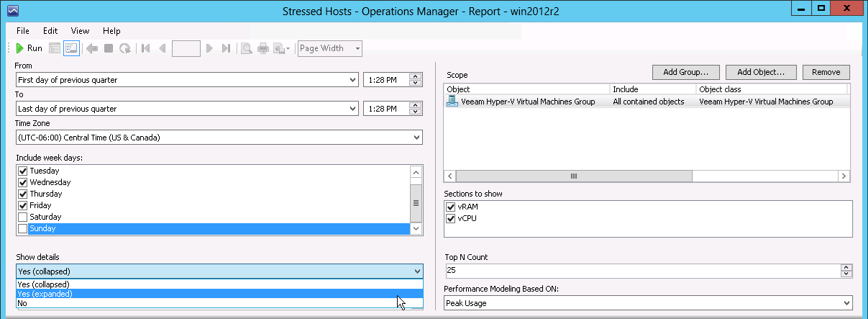Toggle the Show Parameter Area icon

point(71,48)
